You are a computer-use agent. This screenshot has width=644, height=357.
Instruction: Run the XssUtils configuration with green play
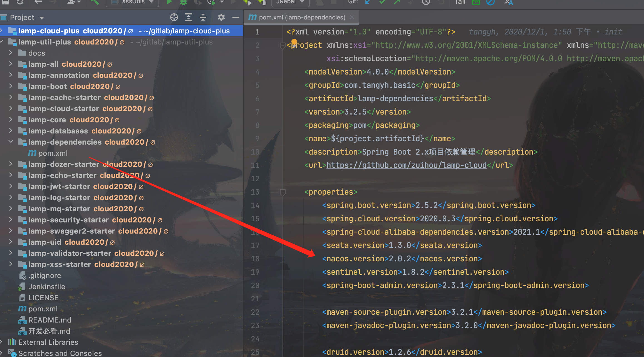pos(169,2)
